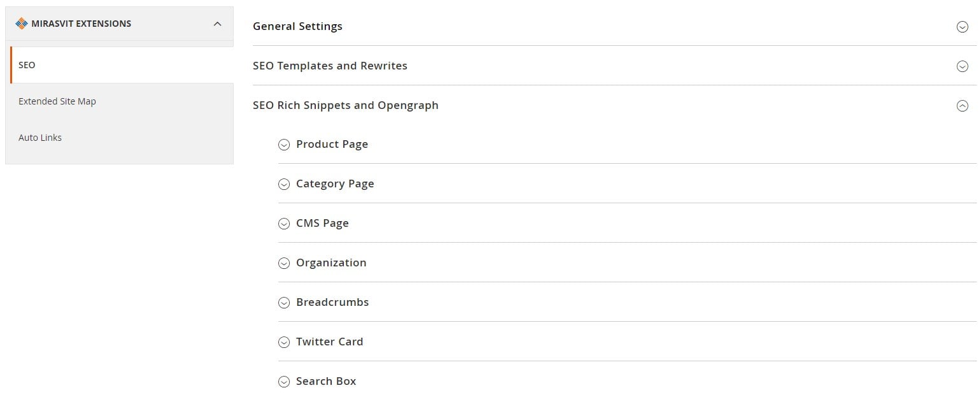The width and height of the screenshot is (980, 411).
Task: Open the Extended Site Map section
Action: [122, 101]
